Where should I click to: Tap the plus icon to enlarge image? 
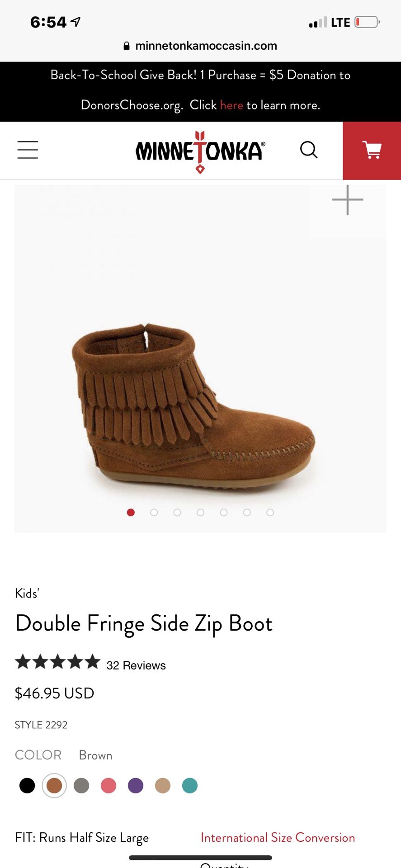[347, 200]
